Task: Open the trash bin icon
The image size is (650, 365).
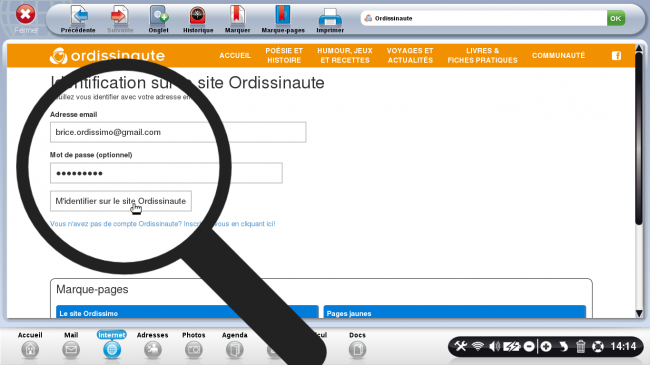Action: pyautogui.click(x=580, y=346)
